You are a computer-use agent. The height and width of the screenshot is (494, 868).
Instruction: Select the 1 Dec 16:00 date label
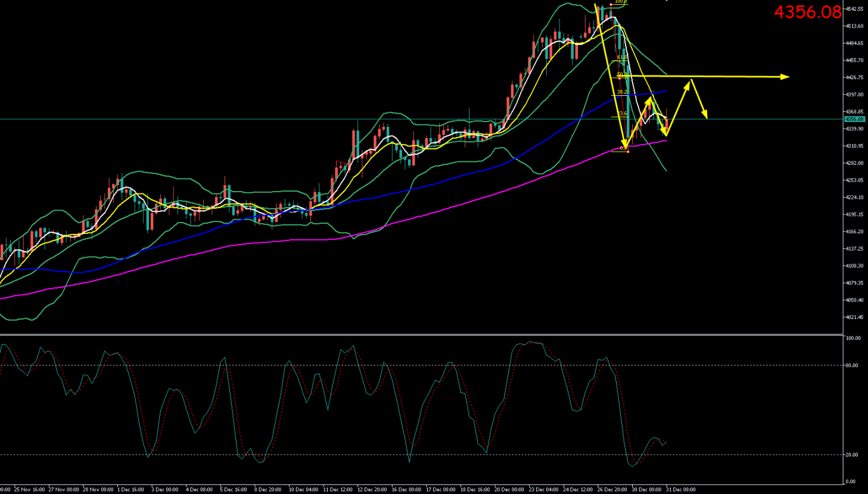pos(130,490)
